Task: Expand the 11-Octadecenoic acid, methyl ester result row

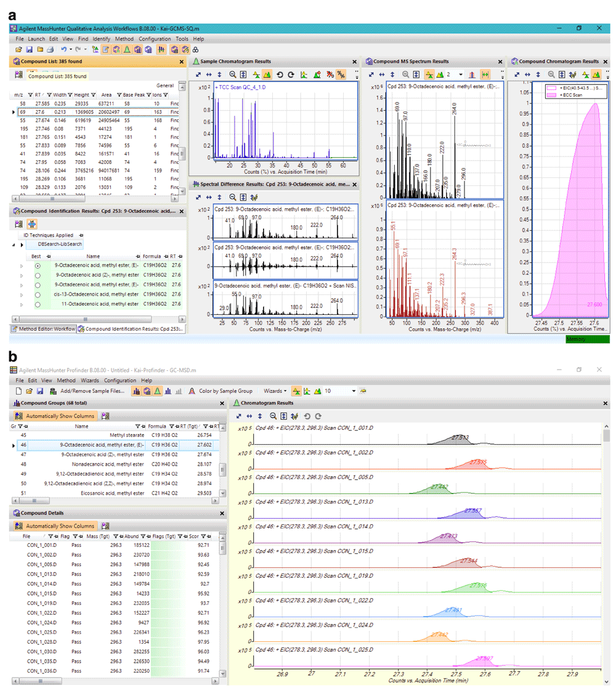Action: (22, 304)
